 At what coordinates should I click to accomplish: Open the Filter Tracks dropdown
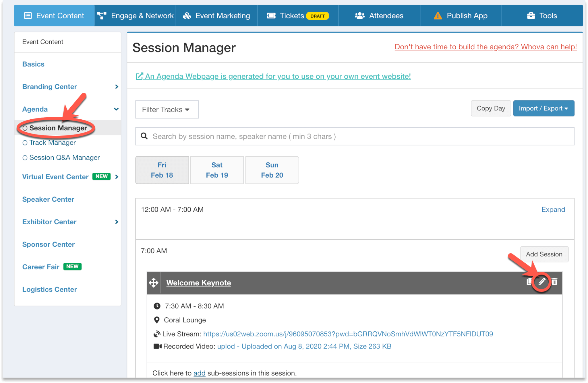(x=167, y=110)
